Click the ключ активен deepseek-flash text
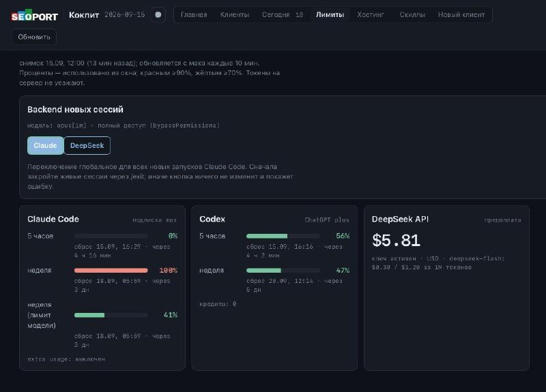The width and height of the screenshot is (546, 392). [438, 263]
